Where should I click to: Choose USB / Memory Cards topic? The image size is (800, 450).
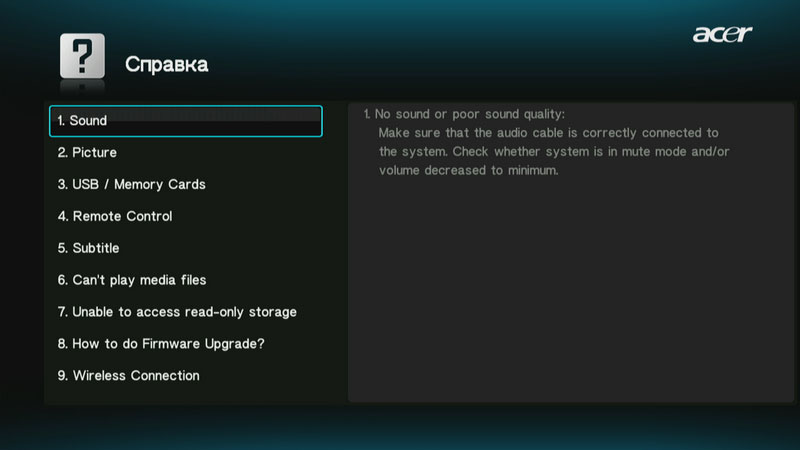(x=131, y=184)
